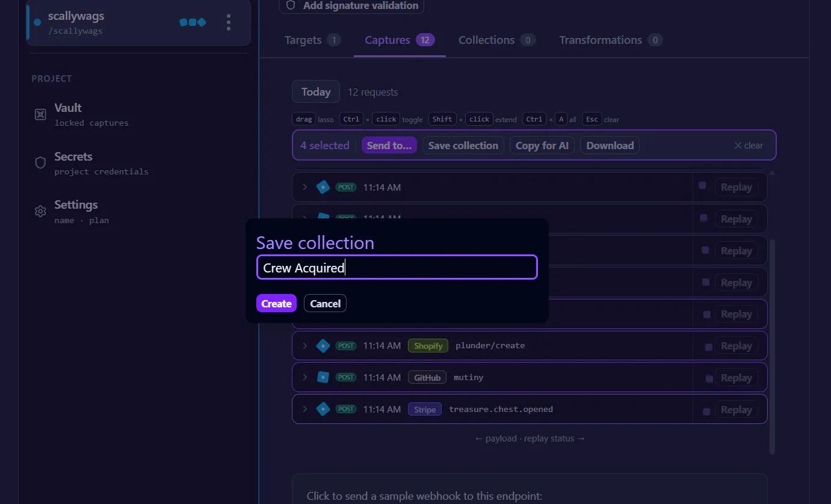Screen dimensions: 831x504
Task: Click the POST badge on the mutiny row
Action: click(x=346, y=378)
